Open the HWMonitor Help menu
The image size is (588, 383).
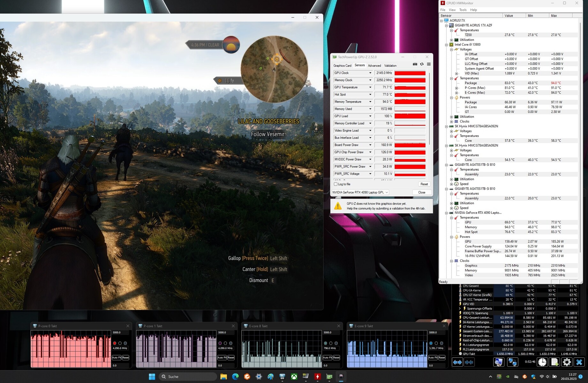(x=474, y=10)
